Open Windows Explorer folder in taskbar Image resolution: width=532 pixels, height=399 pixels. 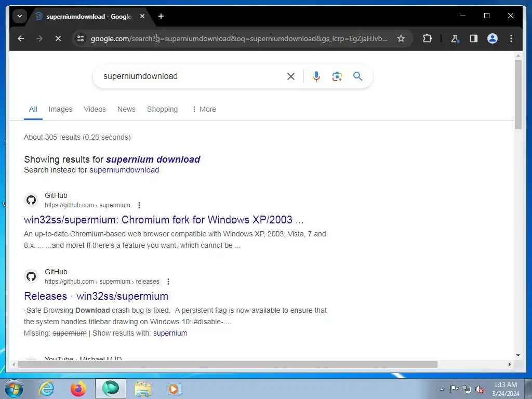[143, 389]
